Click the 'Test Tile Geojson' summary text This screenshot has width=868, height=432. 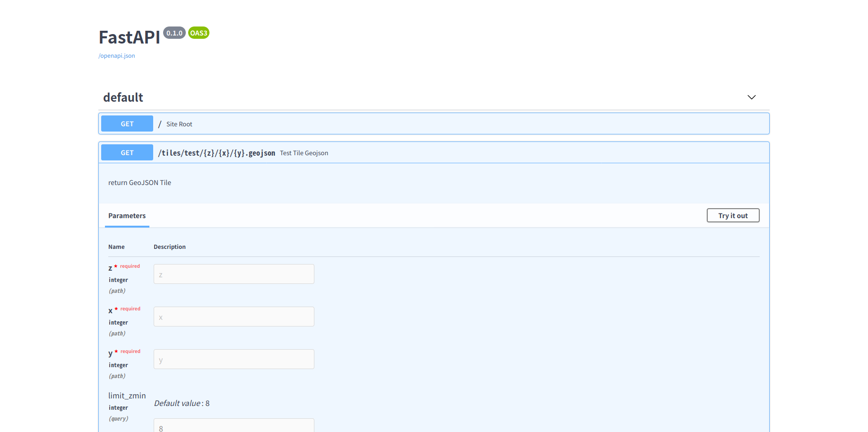tap(304, 153)
